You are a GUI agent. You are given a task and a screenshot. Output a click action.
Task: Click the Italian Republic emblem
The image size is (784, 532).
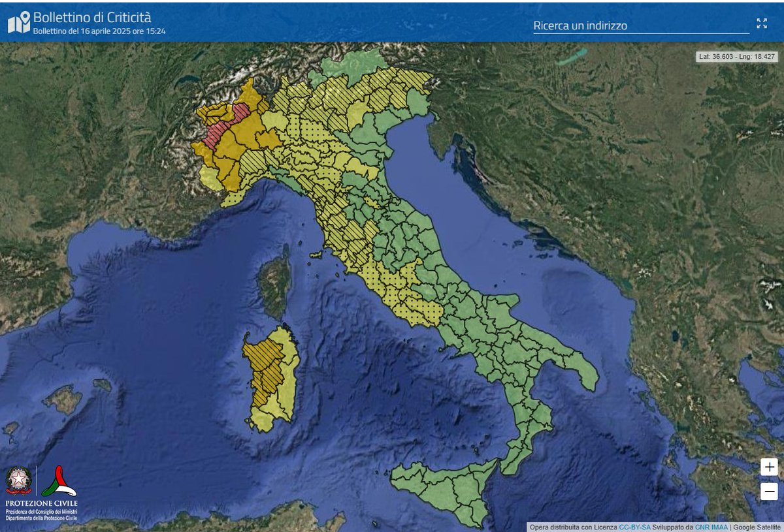18,480
